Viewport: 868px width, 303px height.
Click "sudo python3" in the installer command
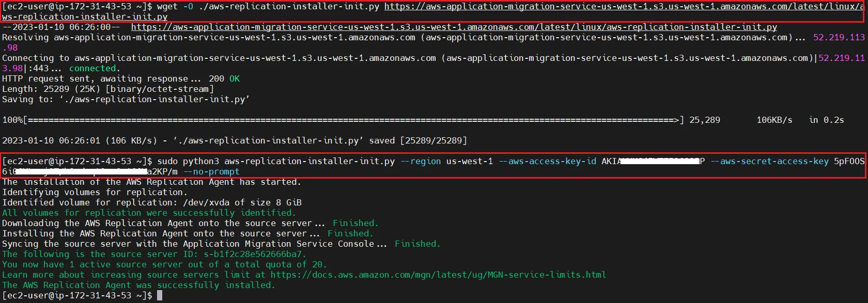tap(188, 161)
